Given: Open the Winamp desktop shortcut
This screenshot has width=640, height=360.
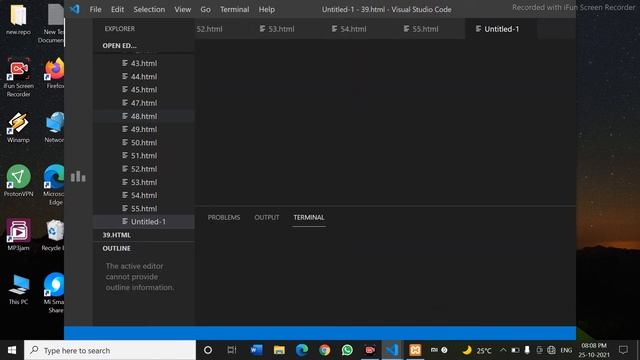Looking at the screenshot, I should click(x=18, y=127).
